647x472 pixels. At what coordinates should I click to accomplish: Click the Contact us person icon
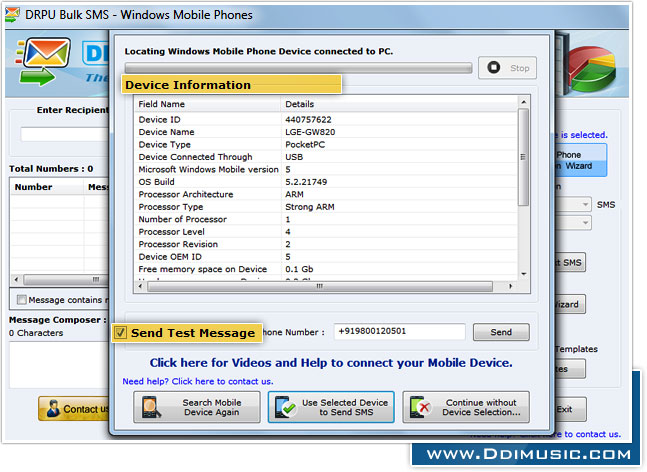[x=53, y=408]
